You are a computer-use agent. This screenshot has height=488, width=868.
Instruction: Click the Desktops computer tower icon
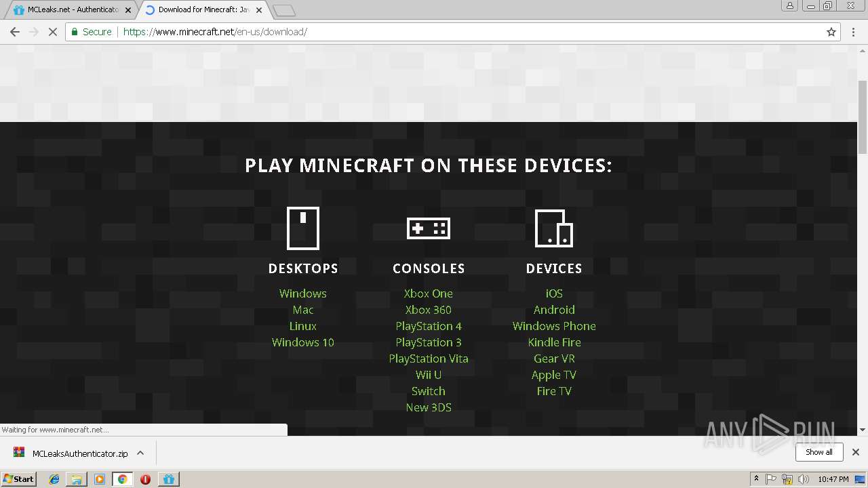pos(303,228)
